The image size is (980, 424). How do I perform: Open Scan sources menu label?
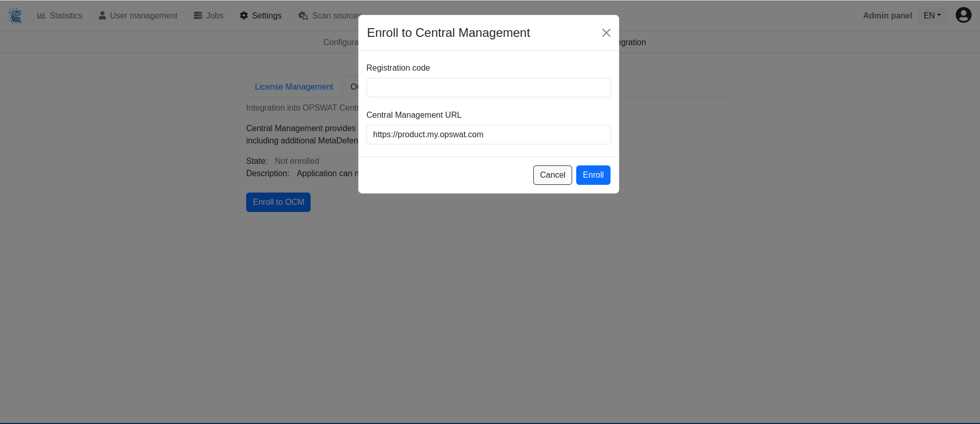click(336, 15)
